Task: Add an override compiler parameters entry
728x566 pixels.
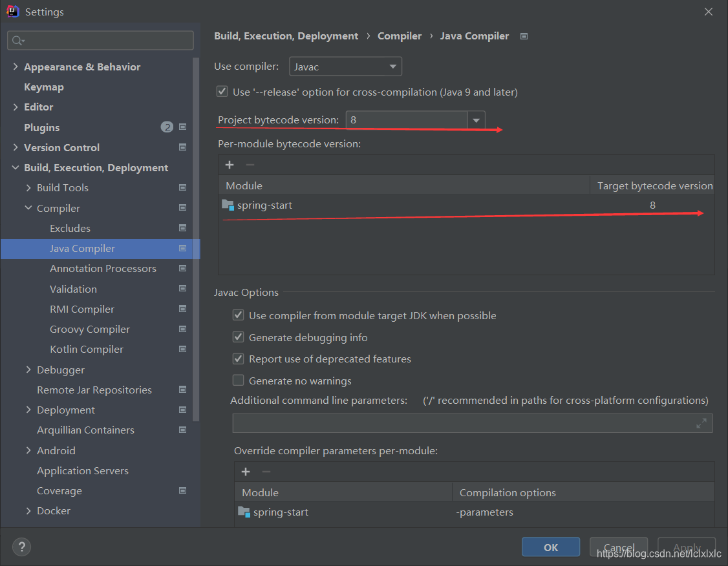Action: click(246, 472)
